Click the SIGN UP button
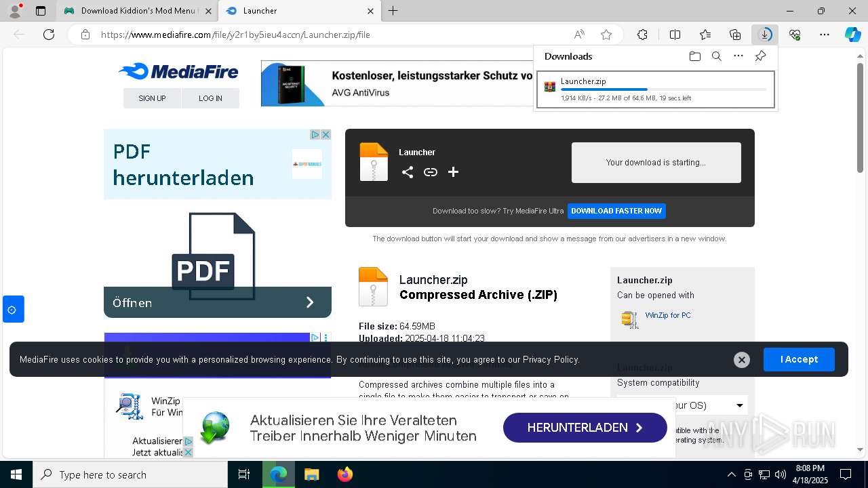This screenshot has width=868, height=488. pyautogui.click(x=152, y=98)
